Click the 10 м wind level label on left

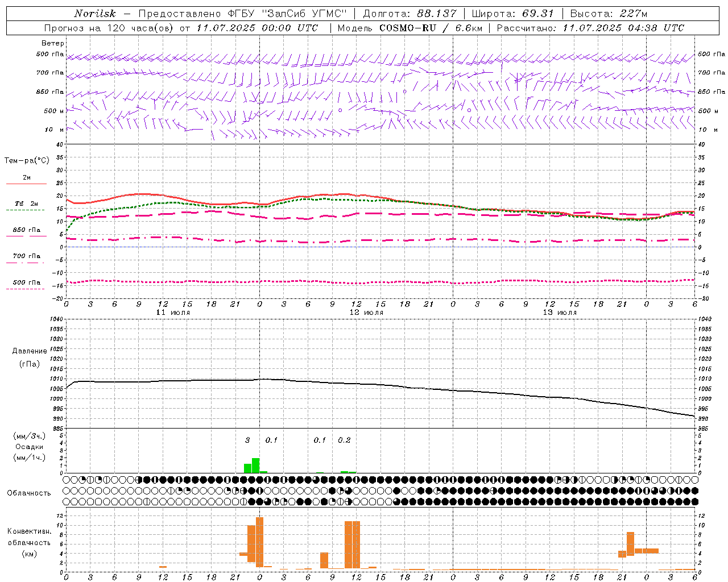pos(54,130)
